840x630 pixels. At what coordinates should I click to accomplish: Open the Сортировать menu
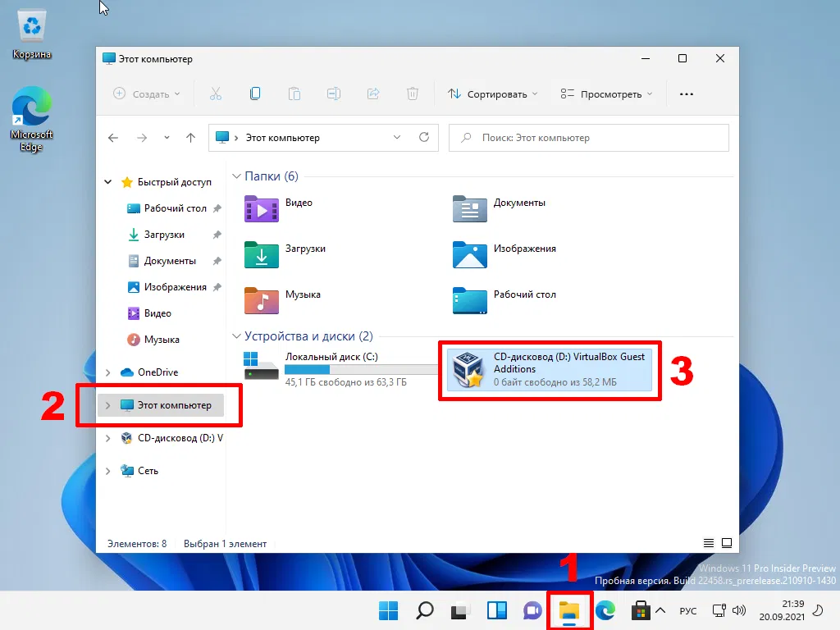(x=491, y=94)
